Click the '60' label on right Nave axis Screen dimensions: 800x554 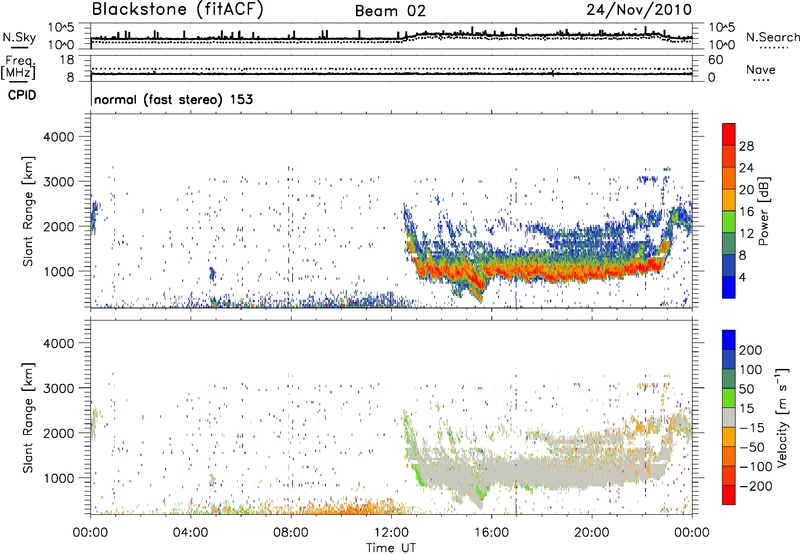click(x=716, y=60)
